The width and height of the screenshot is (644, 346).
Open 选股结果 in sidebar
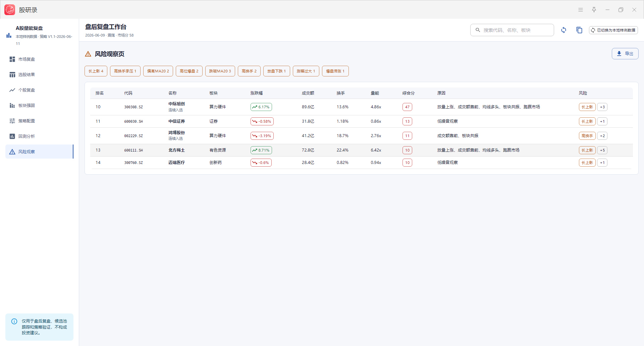click(x=39, y=75)
